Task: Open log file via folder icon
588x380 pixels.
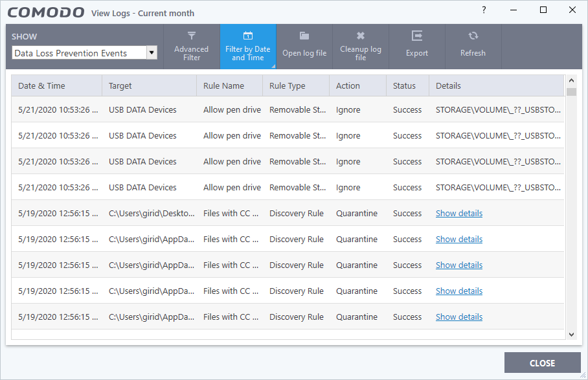Action: coord(304,36)
